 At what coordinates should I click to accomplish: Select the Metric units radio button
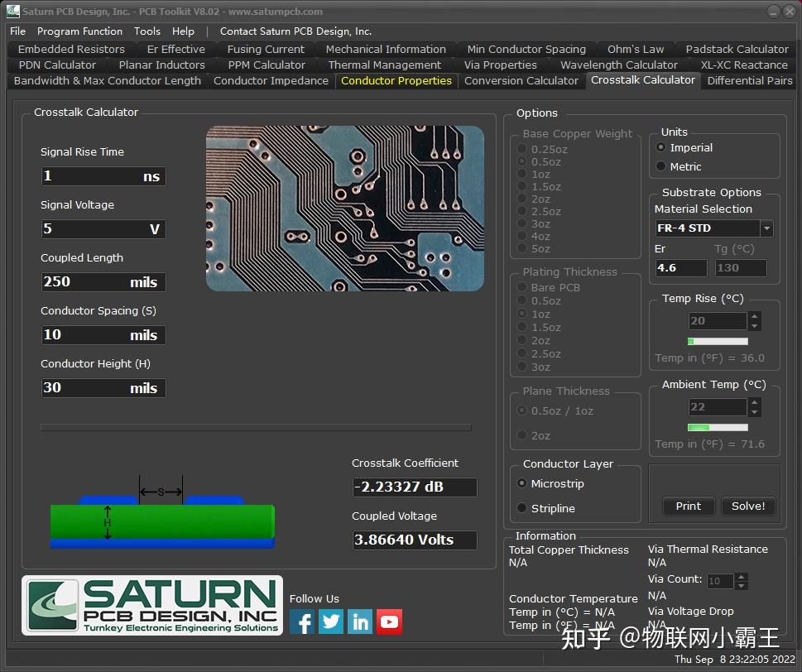point(660,166)
